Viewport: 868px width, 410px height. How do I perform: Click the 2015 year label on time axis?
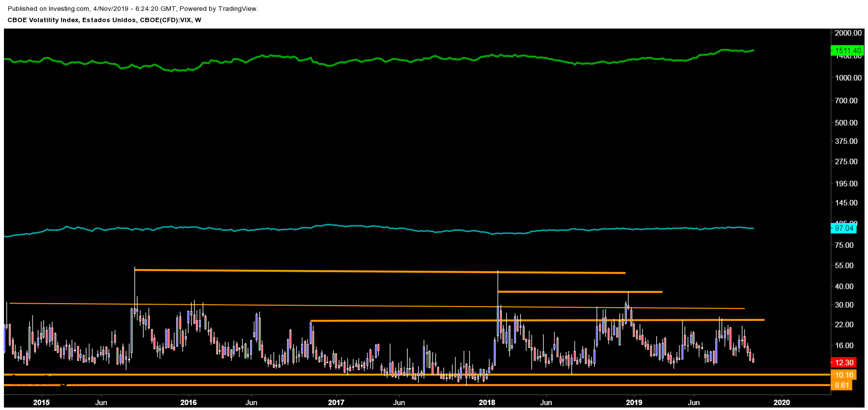[x=41, y=403]
